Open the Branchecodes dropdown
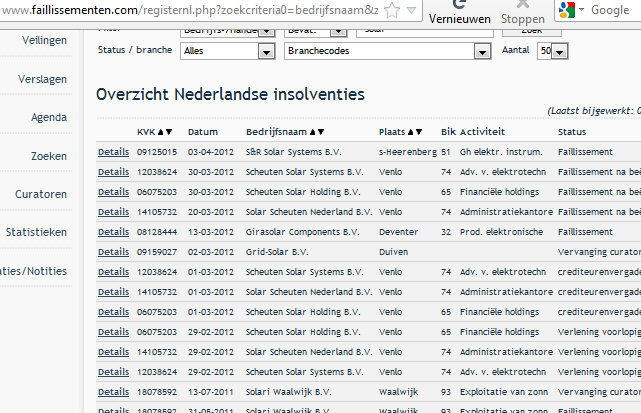This screenshot has height=413, width=641. click(388, 51)
